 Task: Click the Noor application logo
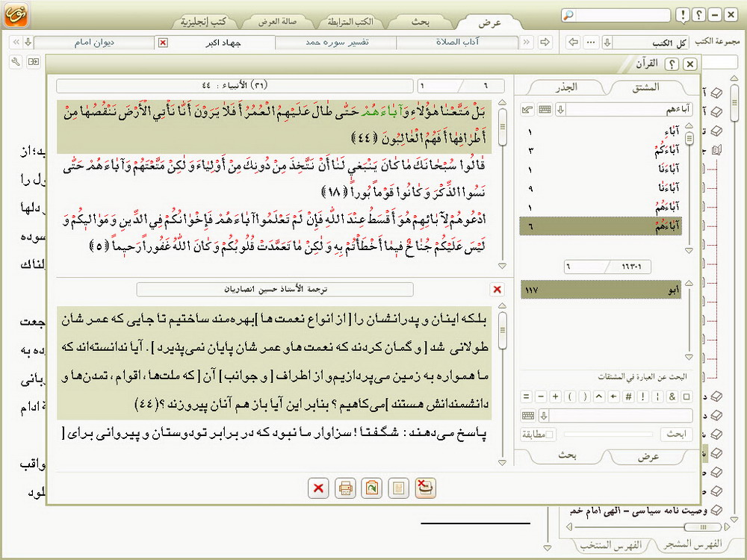(15, 14)
